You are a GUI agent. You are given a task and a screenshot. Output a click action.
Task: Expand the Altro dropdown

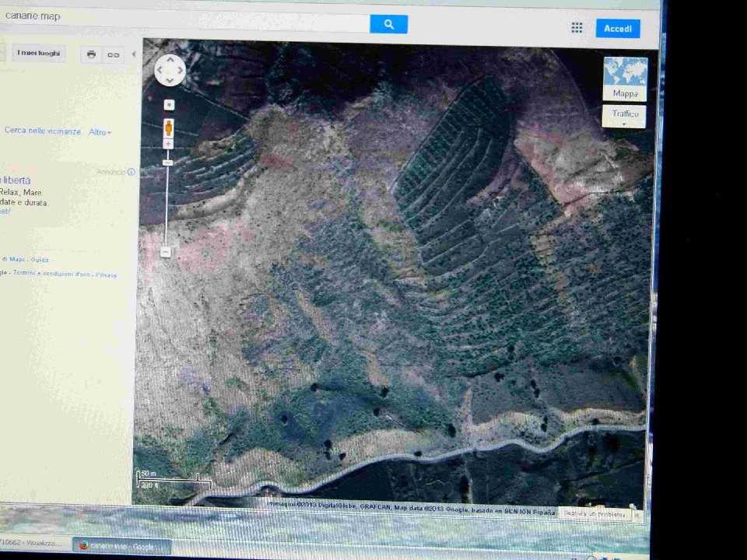(100, 132)
